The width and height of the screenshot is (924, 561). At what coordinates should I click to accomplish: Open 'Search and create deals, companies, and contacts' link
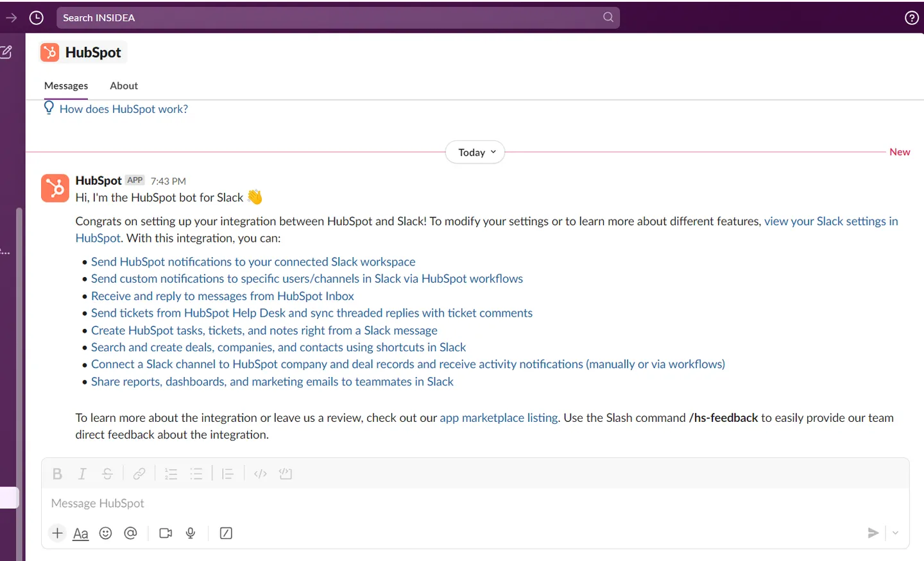click(278, 347)
